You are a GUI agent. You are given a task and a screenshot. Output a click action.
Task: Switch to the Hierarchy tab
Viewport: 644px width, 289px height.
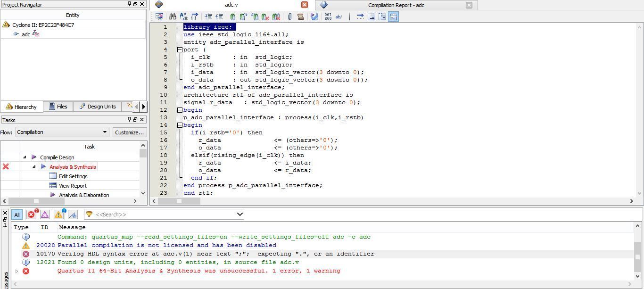pyautogui.click(x=22, y=107)
